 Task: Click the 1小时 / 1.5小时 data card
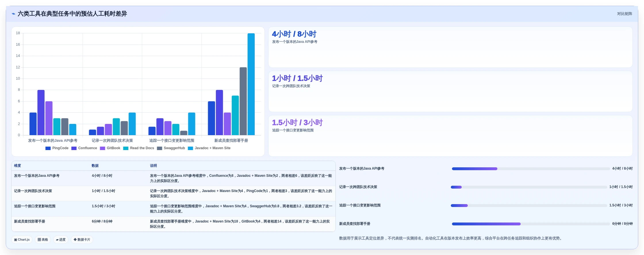pyautogui.click(x=450, y=91)
